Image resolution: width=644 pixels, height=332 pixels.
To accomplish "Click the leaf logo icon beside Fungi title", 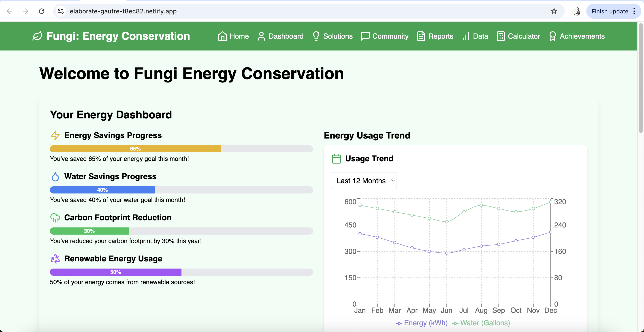I will point(37,36).
